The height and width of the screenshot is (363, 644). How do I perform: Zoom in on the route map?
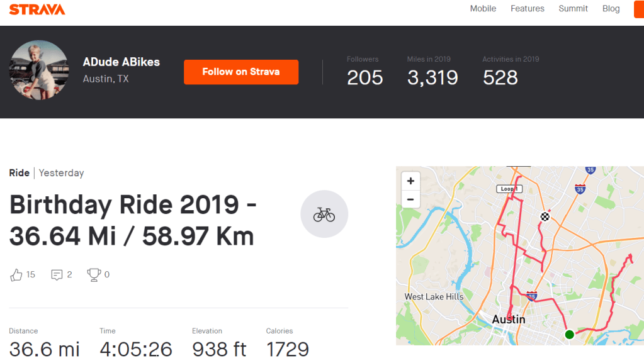click(410, 181)
